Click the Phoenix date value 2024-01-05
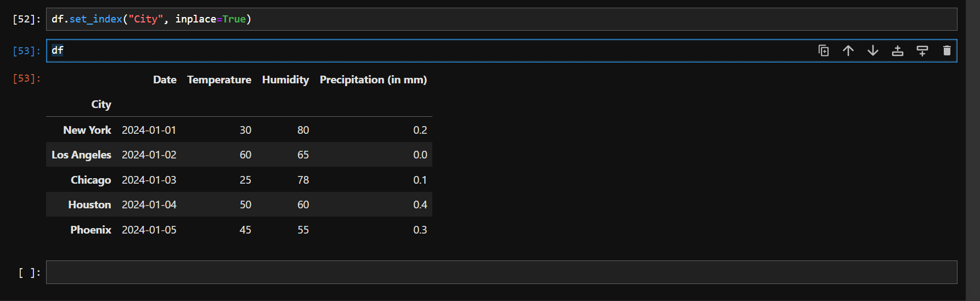Image resolution: width=980 pixels, height=301 pixels. pos(149,230)
